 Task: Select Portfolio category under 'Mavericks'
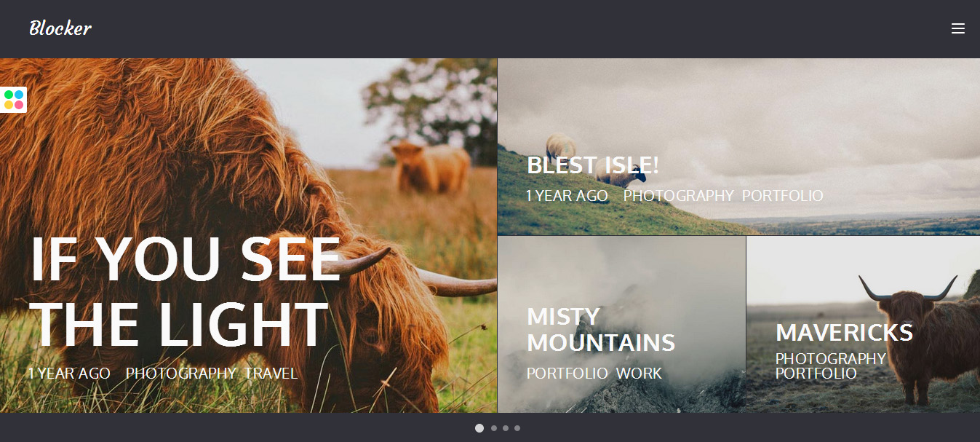tap(816, 374)
